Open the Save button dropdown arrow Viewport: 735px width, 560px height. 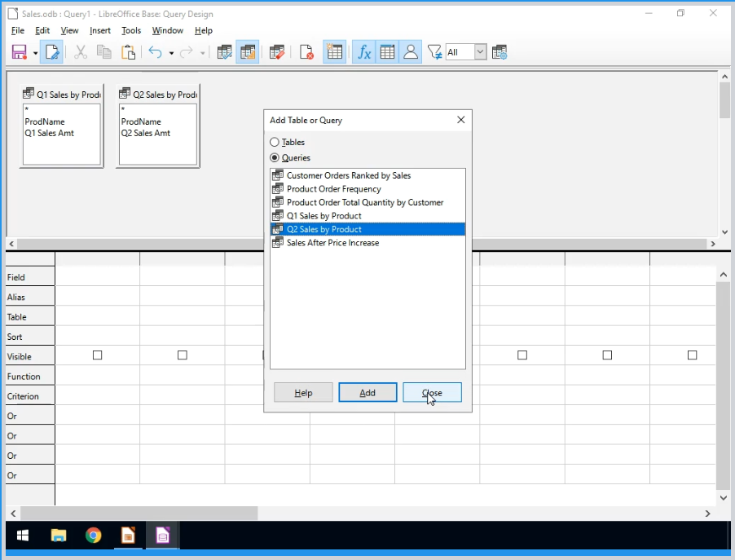(35, 52)
